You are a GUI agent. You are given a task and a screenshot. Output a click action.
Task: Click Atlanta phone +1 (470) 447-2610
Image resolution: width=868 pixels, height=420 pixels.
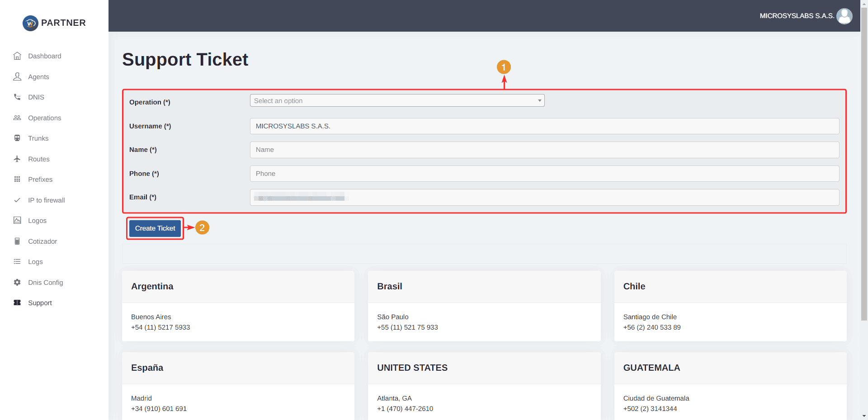pos(405,409)
